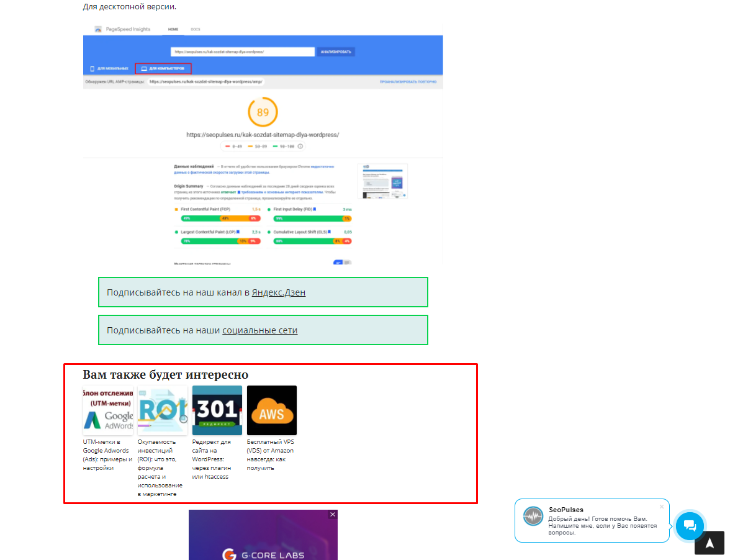Viewport: 730px width, 560px height.
Task: Close the G-Core Labs ad banner
Action: [x=333, y=515]
